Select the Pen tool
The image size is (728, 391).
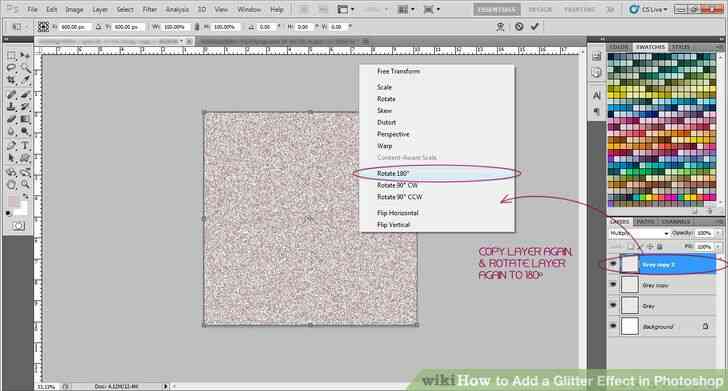[11, 146]
